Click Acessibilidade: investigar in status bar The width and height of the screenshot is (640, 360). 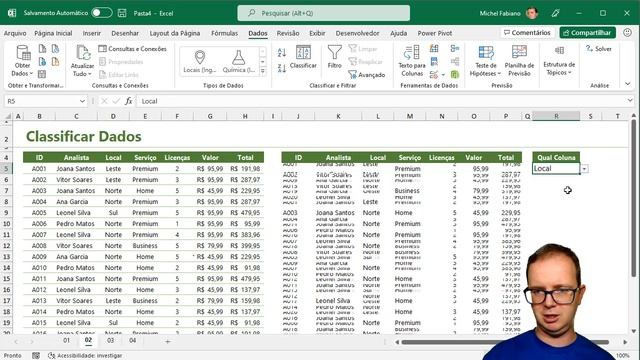click(85, 356)
